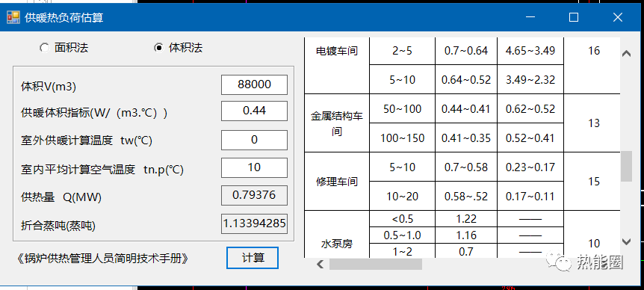Click the 0.41~0.35 table cell
Image resolution: width=644 pixels, height=290 pixels.
466,138
